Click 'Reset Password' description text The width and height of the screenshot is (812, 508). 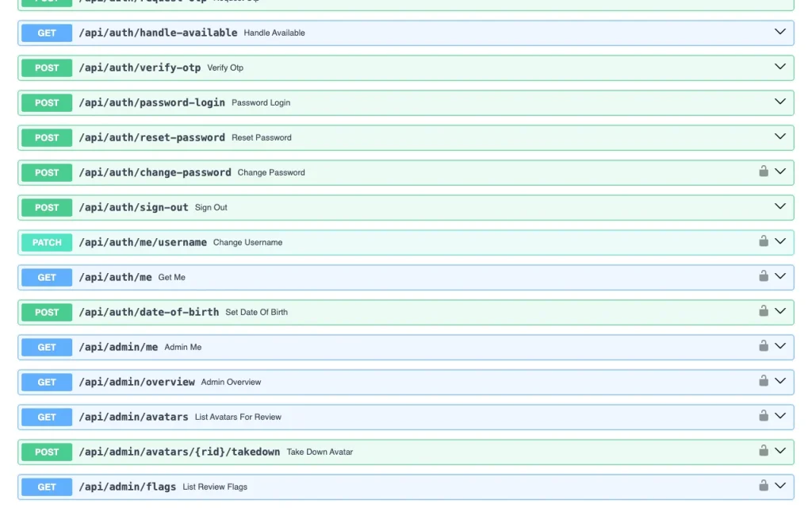(x=262, y=137)
